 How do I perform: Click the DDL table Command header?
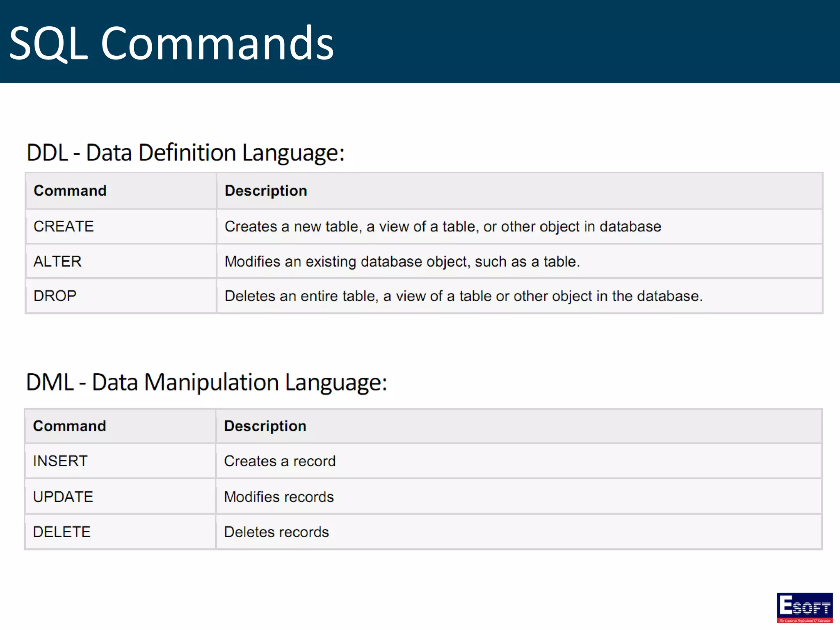tap(70, 191)
